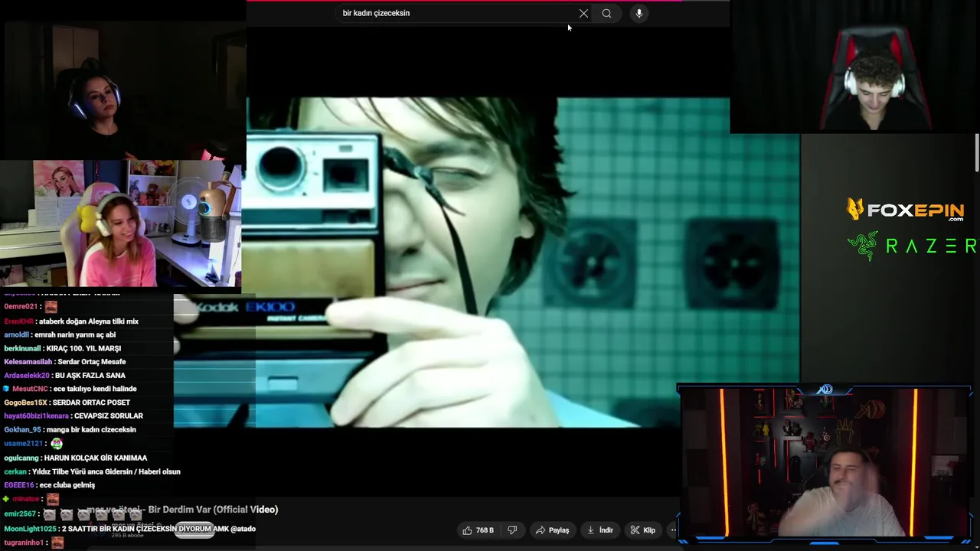The width and height of the screenshot is (980, 551).
Task: Click the green badge beside minatoe
Action: coord(7,499)
